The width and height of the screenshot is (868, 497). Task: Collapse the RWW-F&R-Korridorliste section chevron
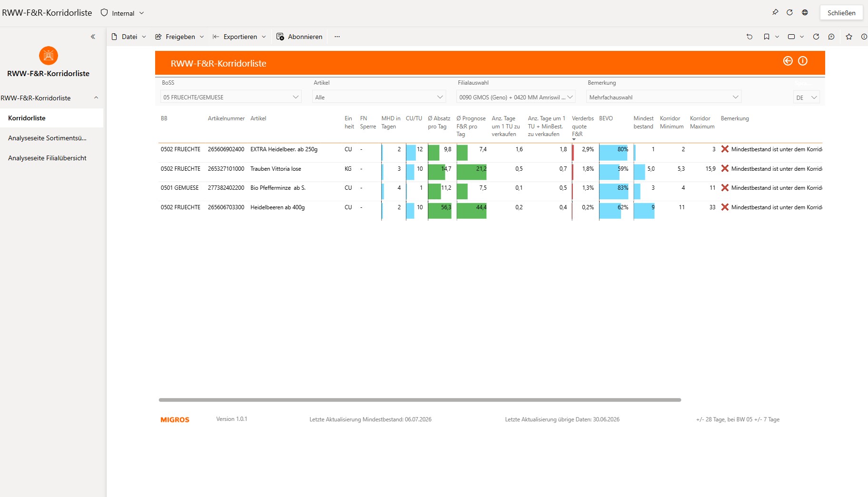(x=96, y=97)
